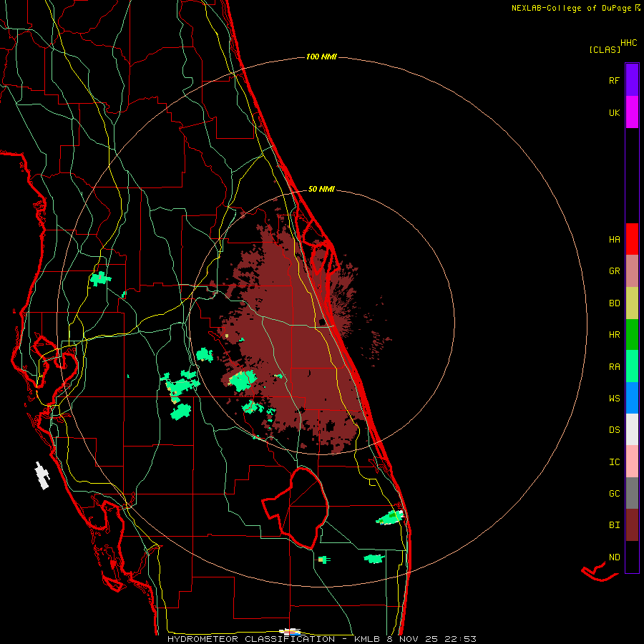The width and height of the screenshot is (644, 644).
Task: Click the HYDROMETEOR CLASSIFICATION title text
Action: point(250,639)
